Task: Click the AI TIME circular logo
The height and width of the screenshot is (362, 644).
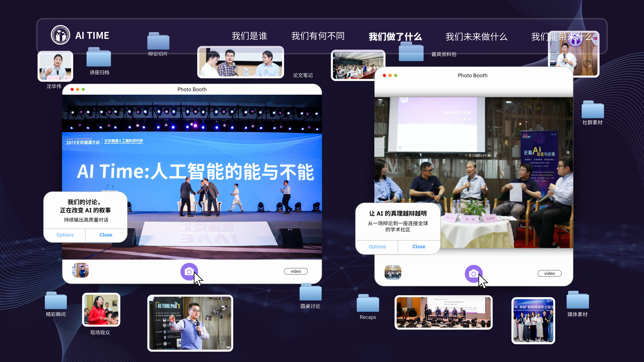Action: [60, 35]
